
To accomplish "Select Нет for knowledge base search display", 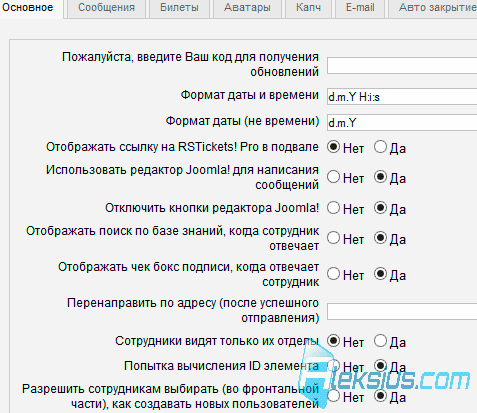I will (333, 238).
